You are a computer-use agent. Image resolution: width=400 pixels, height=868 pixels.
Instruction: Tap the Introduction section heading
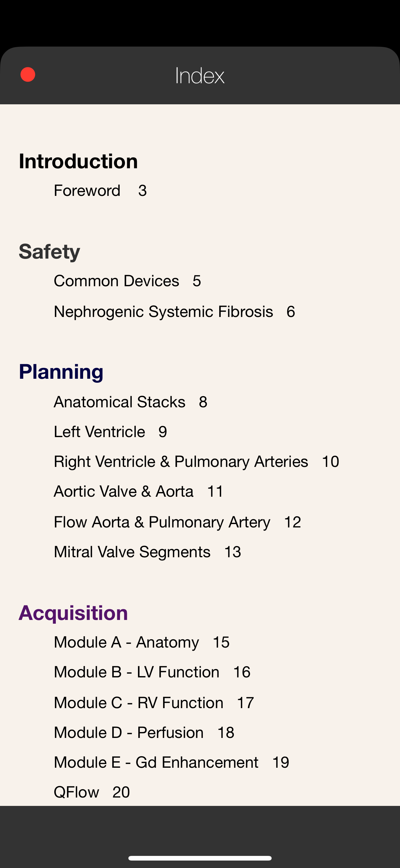(78, 161)
